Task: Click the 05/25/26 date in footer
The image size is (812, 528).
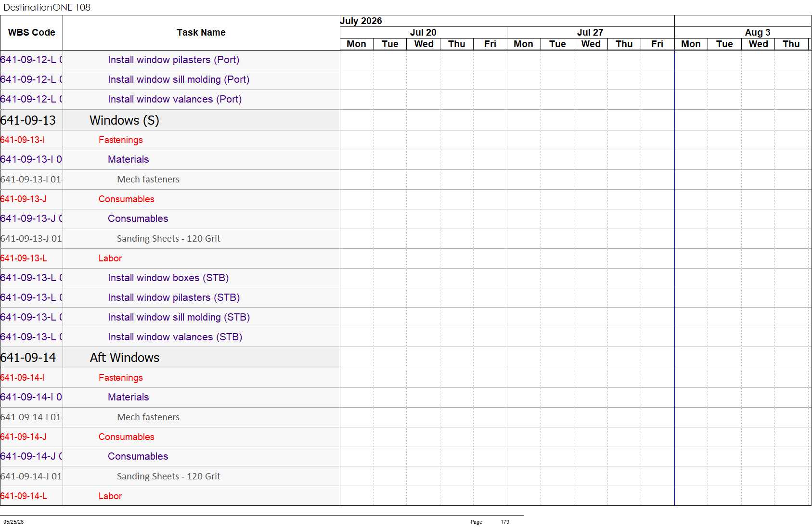Action: (13, 522)
